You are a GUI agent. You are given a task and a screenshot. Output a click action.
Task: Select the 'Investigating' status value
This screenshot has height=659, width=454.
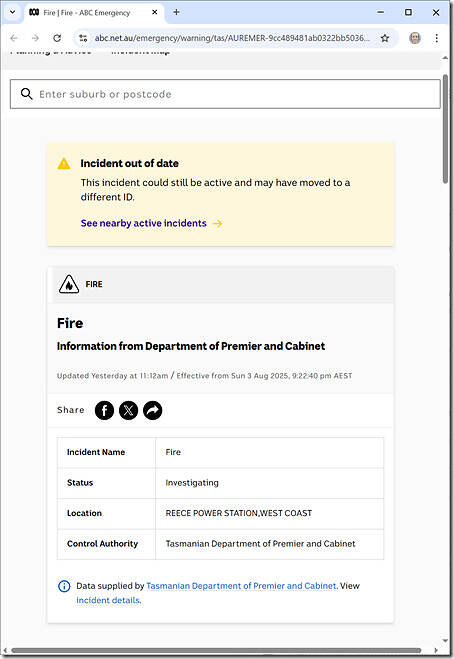click(192, 483)
